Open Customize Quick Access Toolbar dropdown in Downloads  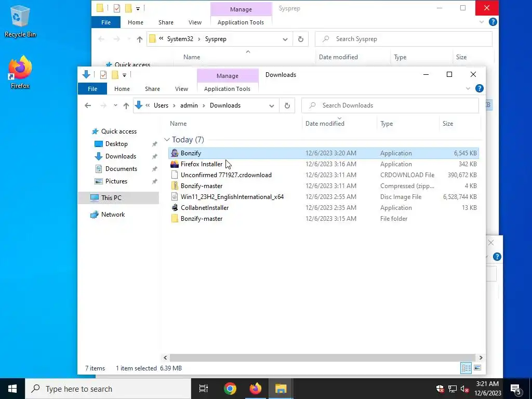pos(125,75)
